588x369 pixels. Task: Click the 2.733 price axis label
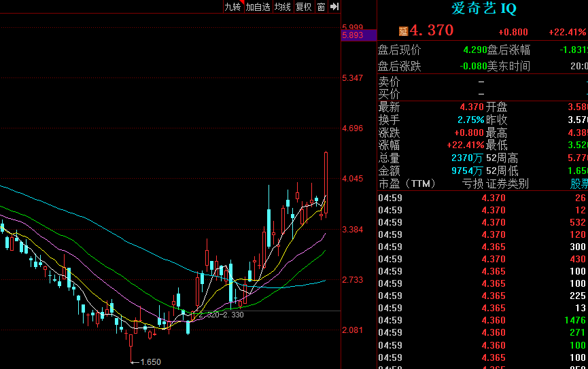tap(353, 280)
